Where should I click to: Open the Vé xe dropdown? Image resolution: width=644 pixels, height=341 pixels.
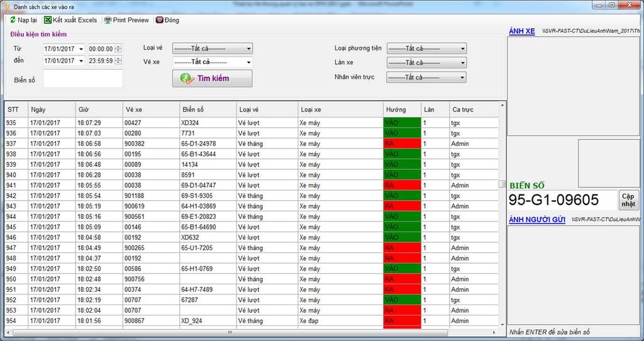249,62
